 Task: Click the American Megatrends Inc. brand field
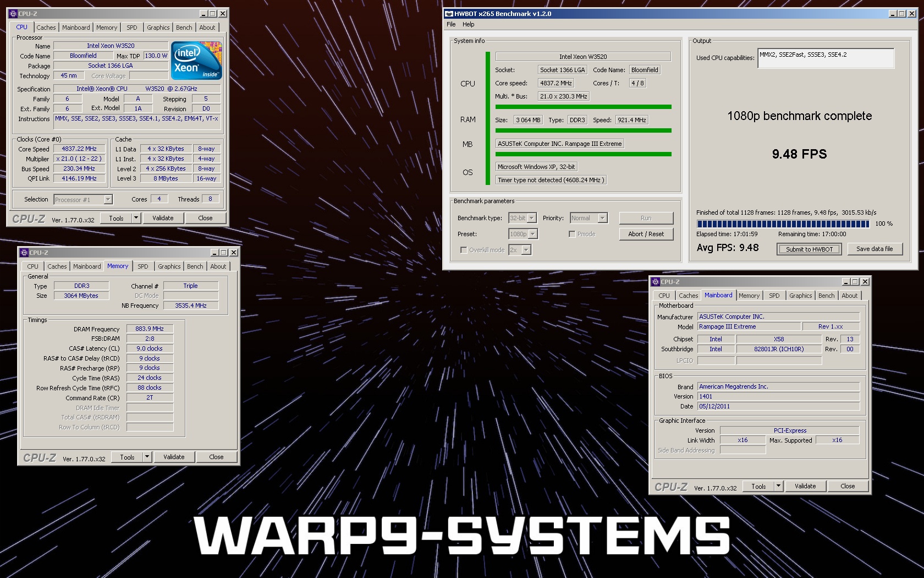coord(778,386)
